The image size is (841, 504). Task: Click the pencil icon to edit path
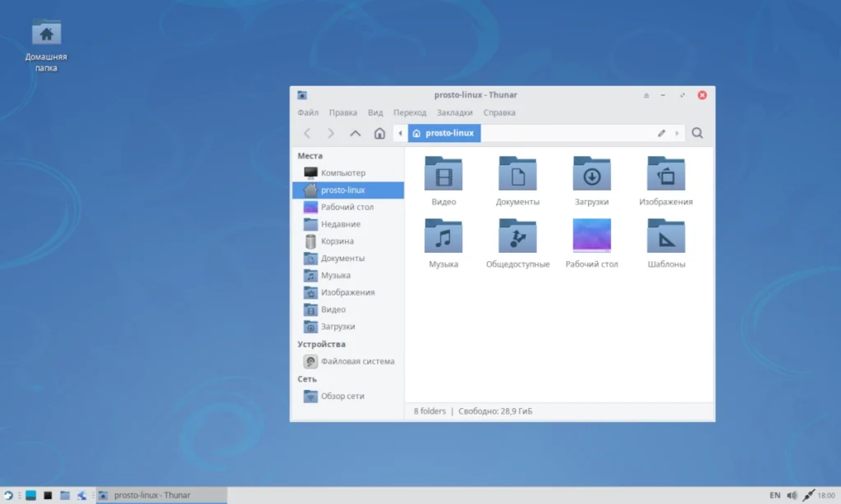tap(661, 133)
